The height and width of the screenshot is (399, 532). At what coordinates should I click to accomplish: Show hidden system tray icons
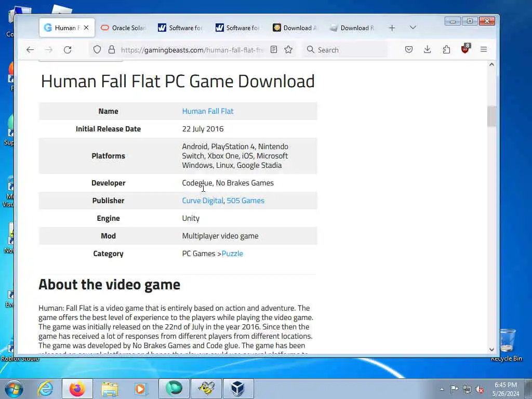pos(442,389)
